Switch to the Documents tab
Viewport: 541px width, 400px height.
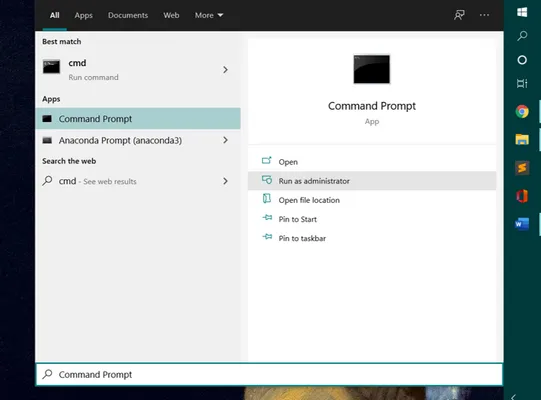coord(128,15)
